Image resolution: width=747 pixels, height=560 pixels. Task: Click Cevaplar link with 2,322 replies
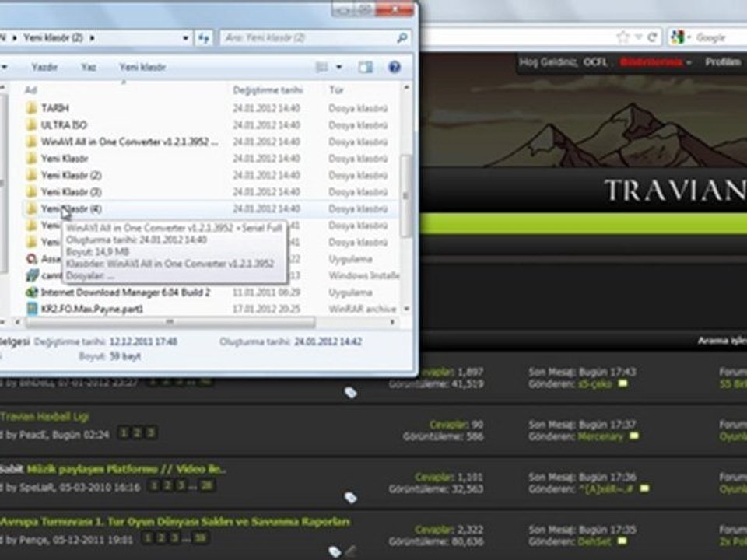432,529
